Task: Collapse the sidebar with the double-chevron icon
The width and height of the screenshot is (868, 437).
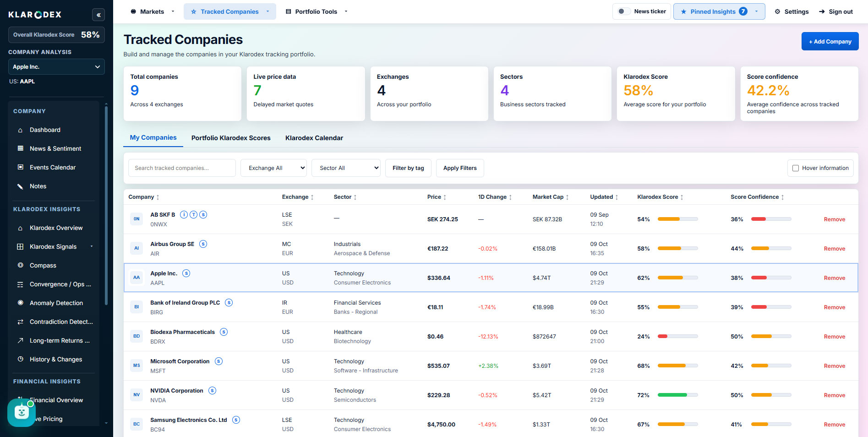Action: [98, 15]
